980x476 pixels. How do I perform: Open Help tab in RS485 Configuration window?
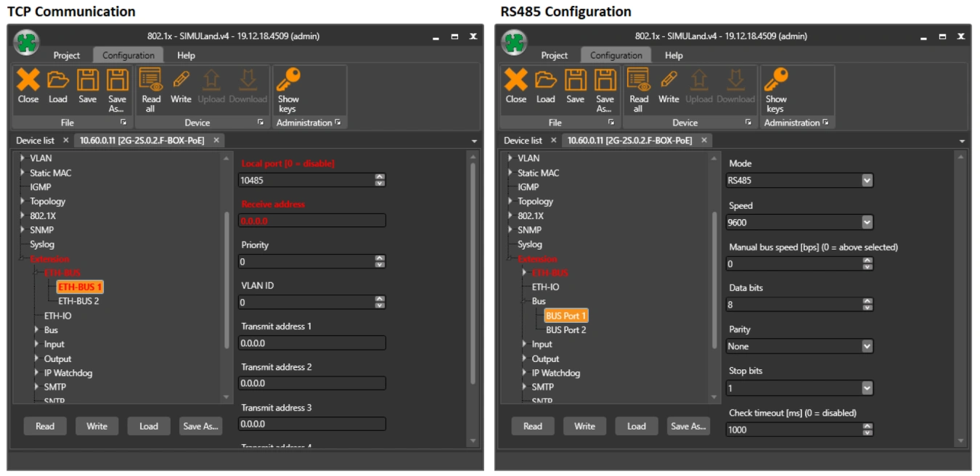674,55
